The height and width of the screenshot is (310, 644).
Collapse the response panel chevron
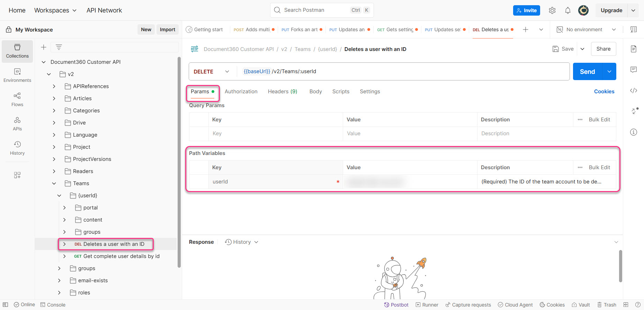pyautogui.click(x=616, y=242)
